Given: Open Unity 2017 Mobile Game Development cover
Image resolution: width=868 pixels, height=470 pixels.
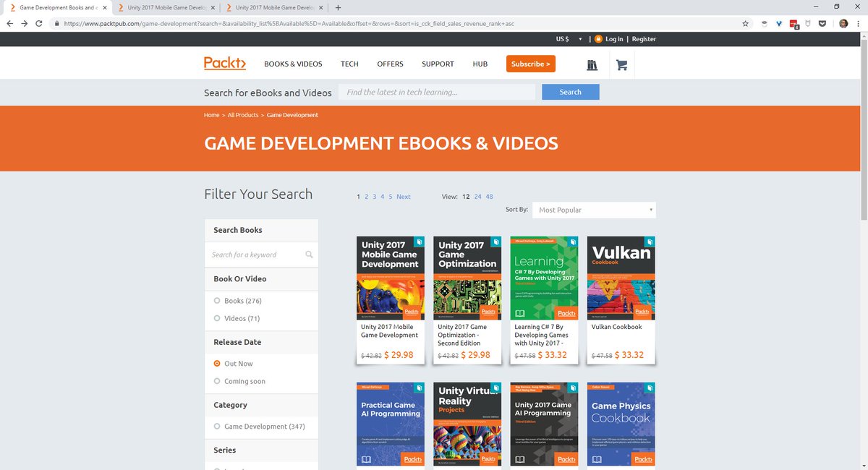Looking at the screenshot, I should click(390, 278).
